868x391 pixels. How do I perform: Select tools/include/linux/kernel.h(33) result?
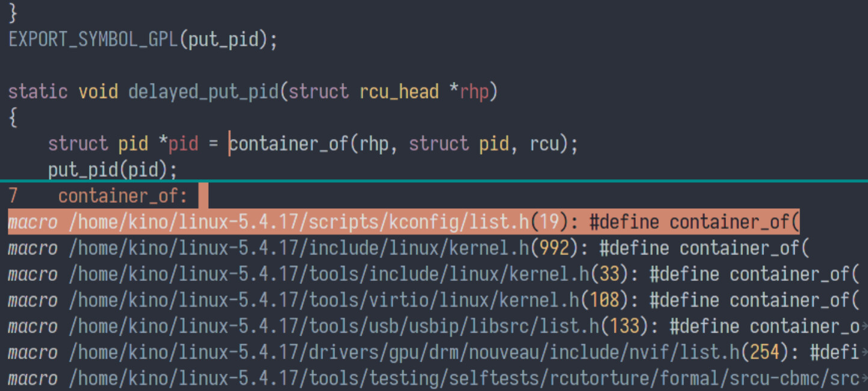coord(434,274)
